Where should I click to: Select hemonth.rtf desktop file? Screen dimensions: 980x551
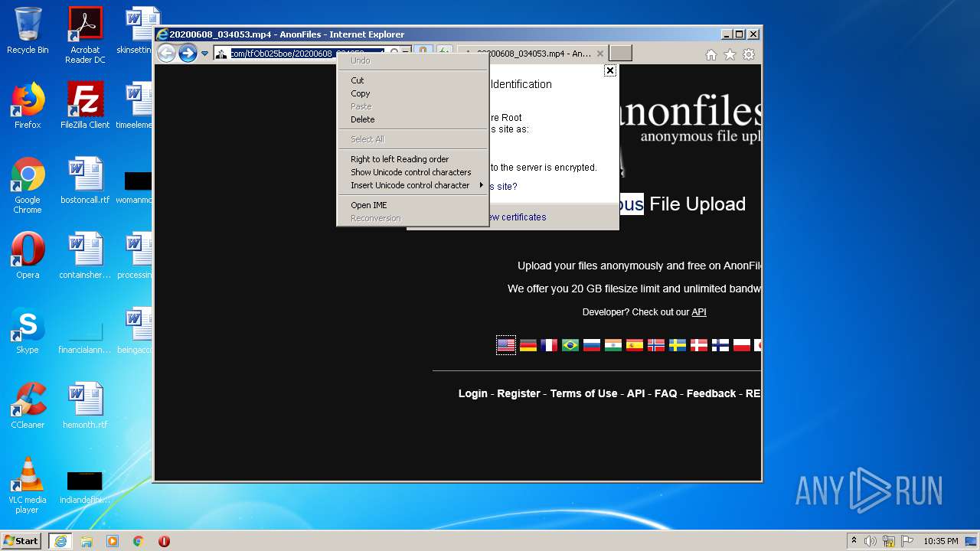[85, 406]
